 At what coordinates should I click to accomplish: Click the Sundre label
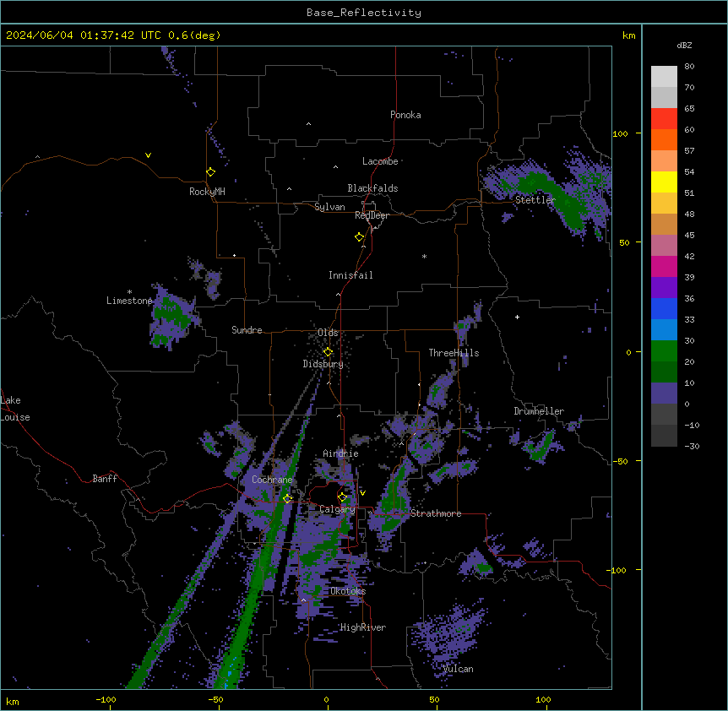point(247,330)
